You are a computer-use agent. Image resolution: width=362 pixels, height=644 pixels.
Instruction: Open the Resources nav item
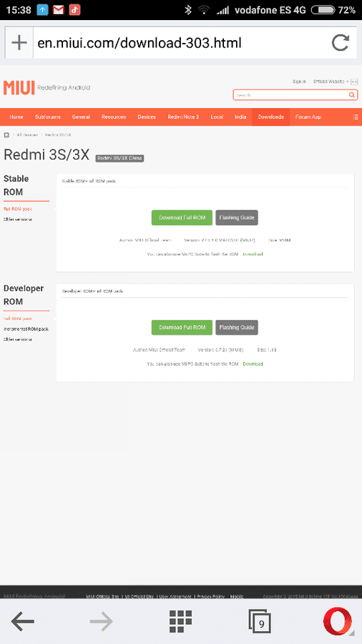click(114, 117)
